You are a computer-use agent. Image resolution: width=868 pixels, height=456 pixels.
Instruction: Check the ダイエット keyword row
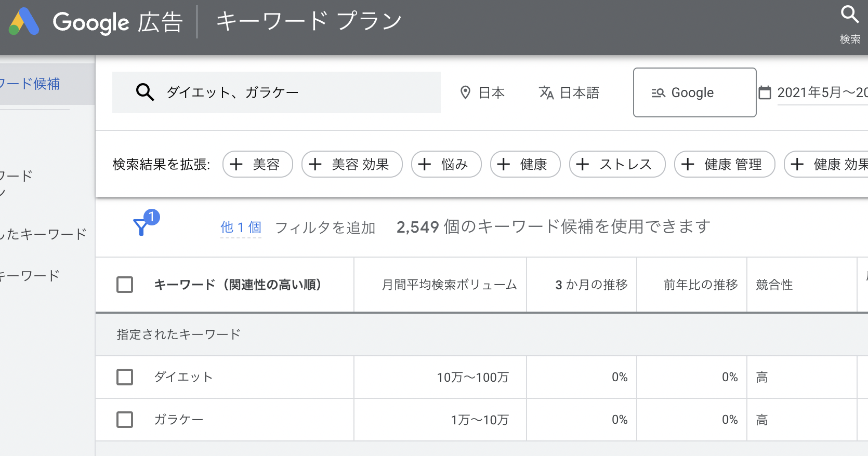tap(125, 377)
